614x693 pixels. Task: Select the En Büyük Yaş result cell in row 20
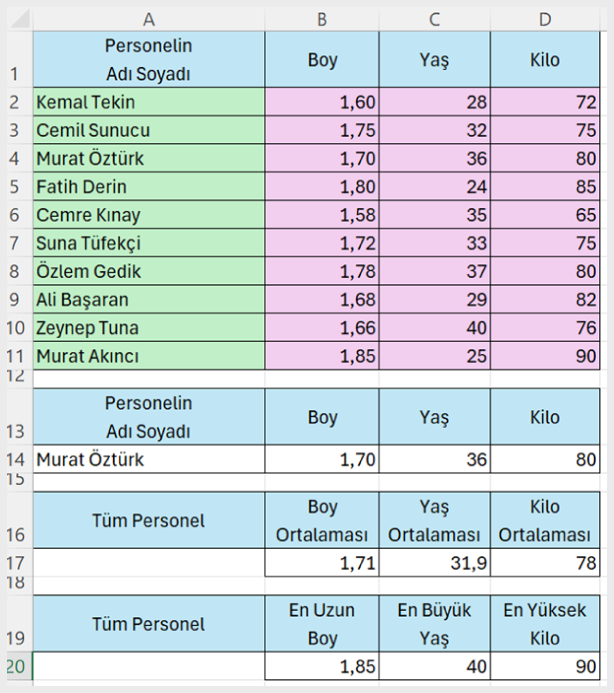[435, 666]
